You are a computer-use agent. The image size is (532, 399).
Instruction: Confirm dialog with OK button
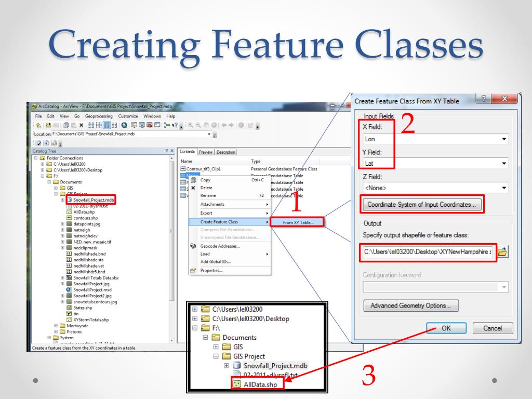click(446, 328)
